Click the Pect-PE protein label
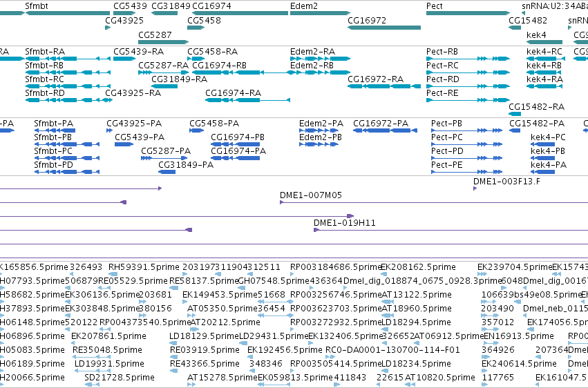The image size is (588, 388). click(446, 165)
